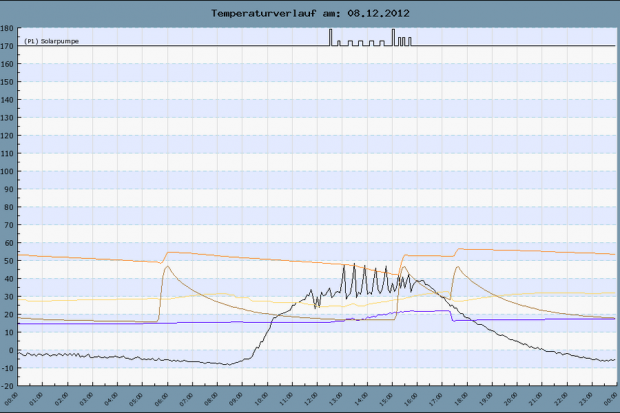Click the brown curve peak near 06:00
The image size is (620, 413).
pos(167,267)
